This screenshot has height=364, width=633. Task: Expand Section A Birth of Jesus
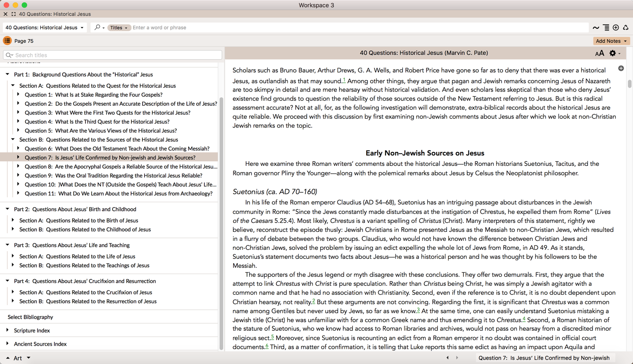tap(13, 221)
